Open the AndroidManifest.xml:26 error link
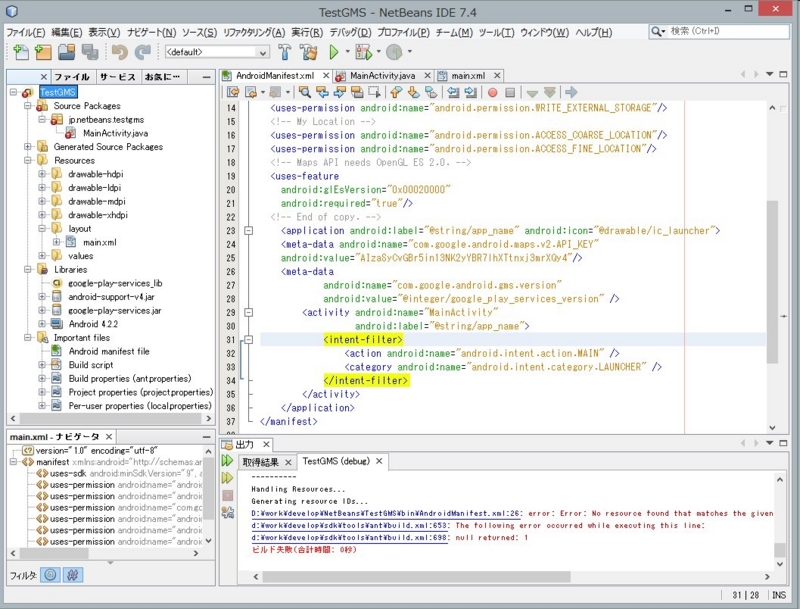Screen dimensions: 800x609 click(387, 513)
